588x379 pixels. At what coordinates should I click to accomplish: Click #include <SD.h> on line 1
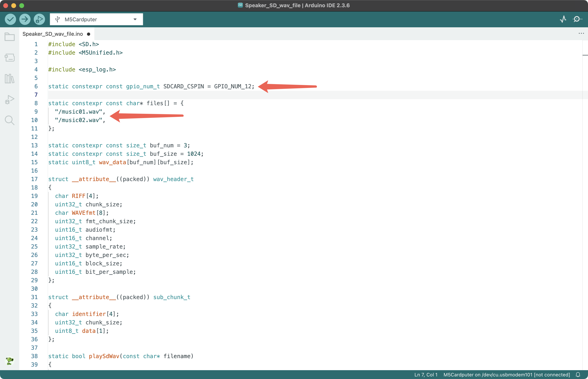74,44
